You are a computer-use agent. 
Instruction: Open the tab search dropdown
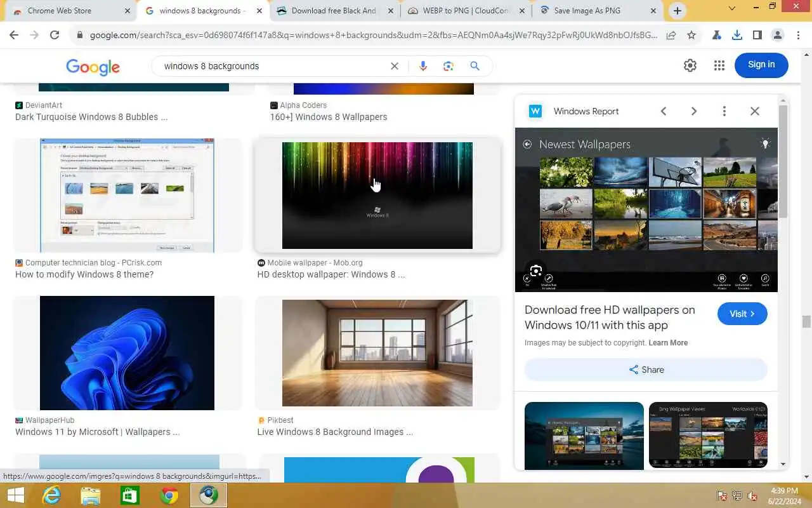(x=732, y=9)
